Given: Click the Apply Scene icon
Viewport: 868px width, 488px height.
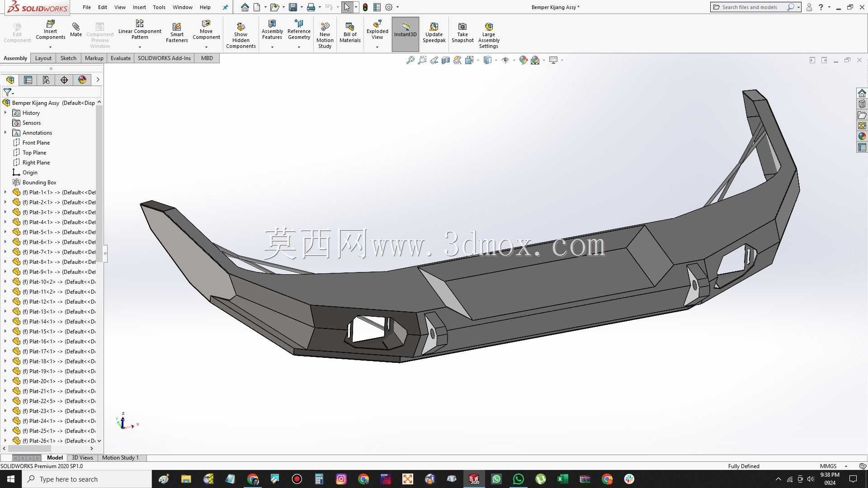Looking at the screenshot, I should [x=535, y=60].
